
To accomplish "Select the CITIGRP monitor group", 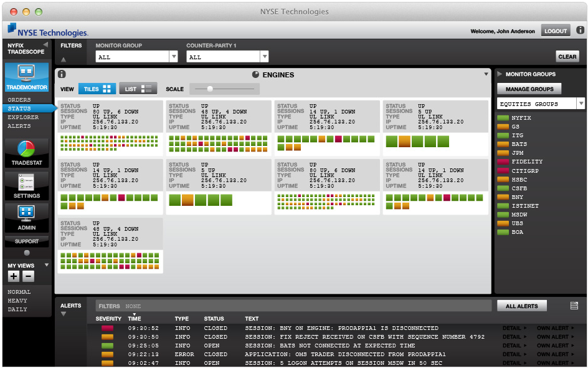I will point(525,170).
